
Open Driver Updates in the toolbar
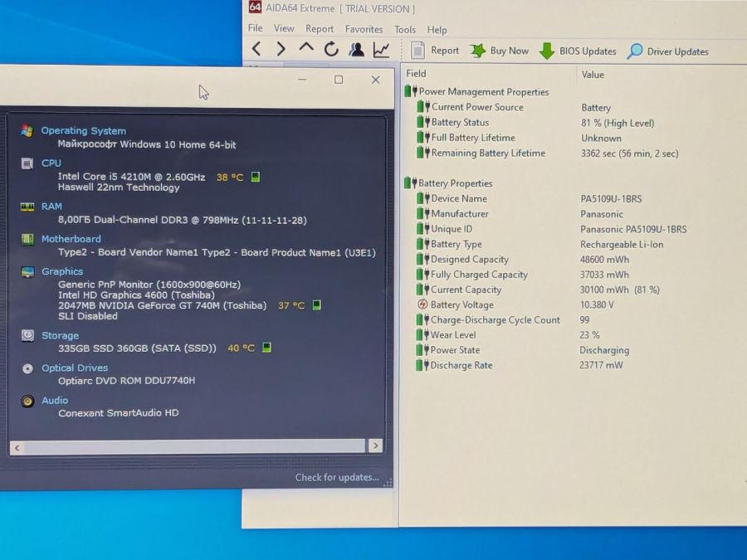pyautogui.click(x=668, y=51)
